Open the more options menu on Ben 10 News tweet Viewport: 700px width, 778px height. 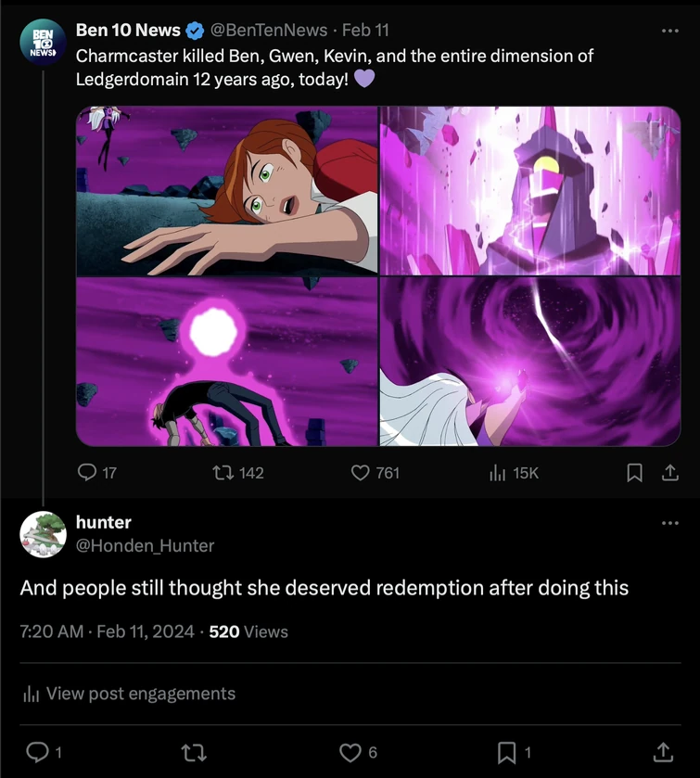(x=670, y=30)
